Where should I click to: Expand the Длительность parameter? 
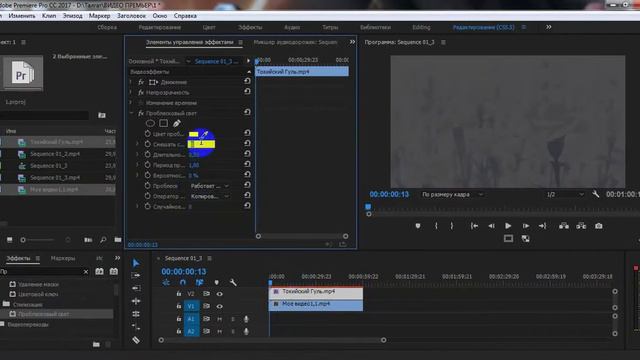click(x=138, y=155)
